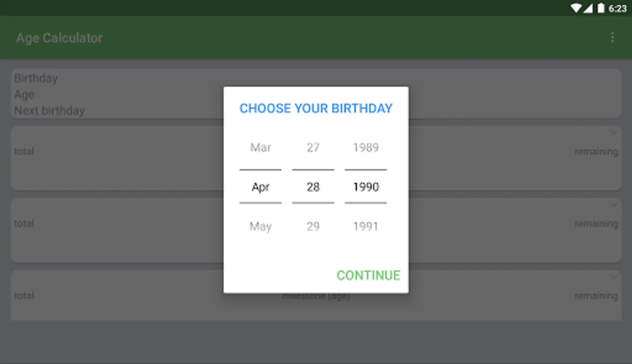Tap the clock showing 6:23

pos(617,8)
